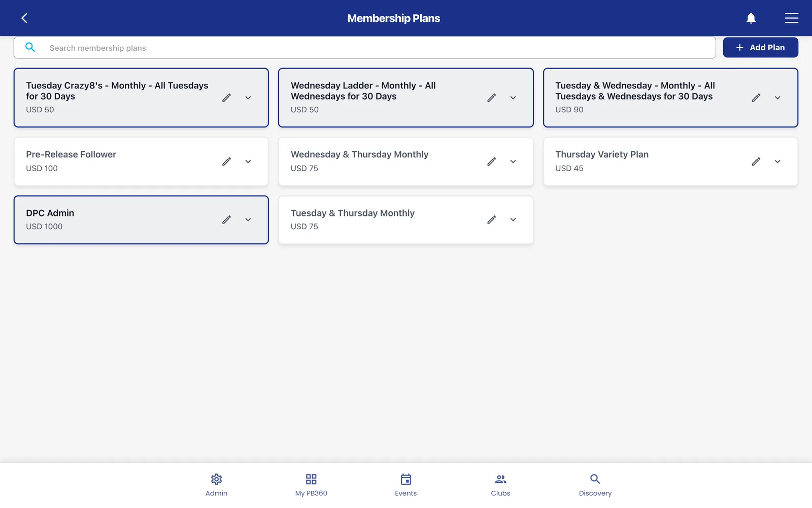Expand Thursday Variety Plan chevron
Screen dimensions: 812x508
pos(777,162)
